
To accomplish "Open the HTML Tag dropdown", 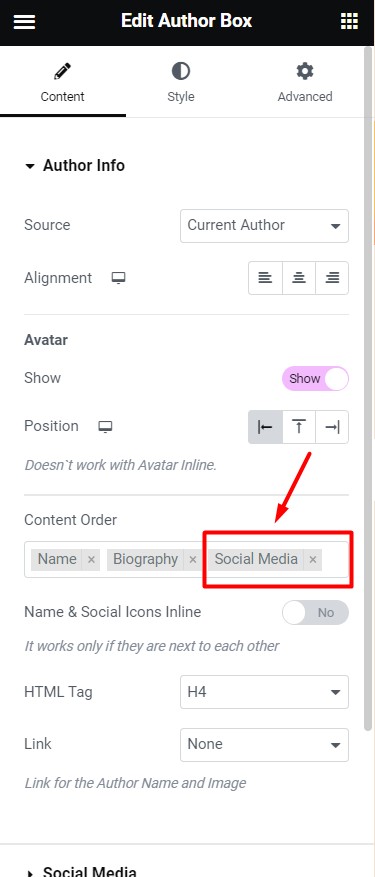I will 264,692.
